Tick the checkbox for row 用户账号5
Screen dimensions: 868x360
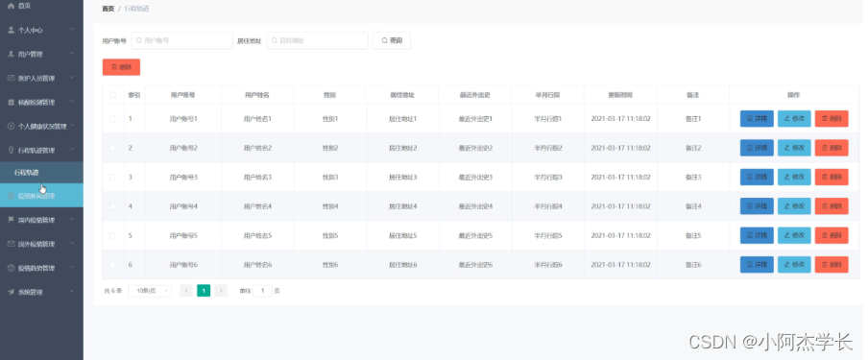[113, 235]
